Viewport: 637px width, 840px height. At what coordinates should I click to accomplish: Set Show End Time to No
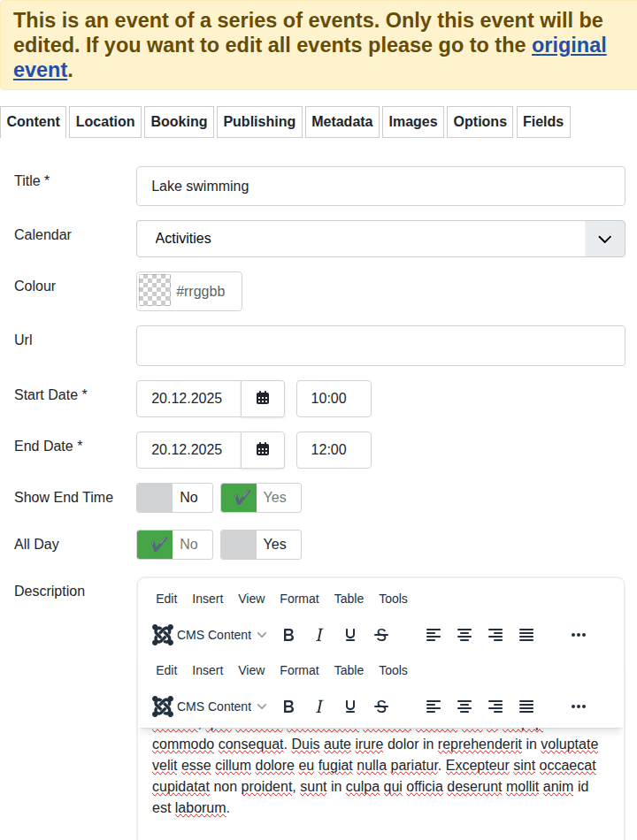click(x=174, y=498)
